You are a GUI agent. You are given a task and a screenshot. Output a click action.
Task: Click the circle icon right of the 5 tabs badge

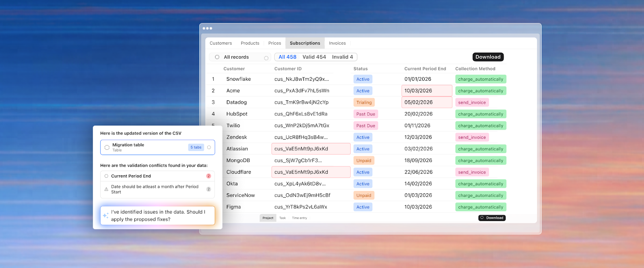209,147
